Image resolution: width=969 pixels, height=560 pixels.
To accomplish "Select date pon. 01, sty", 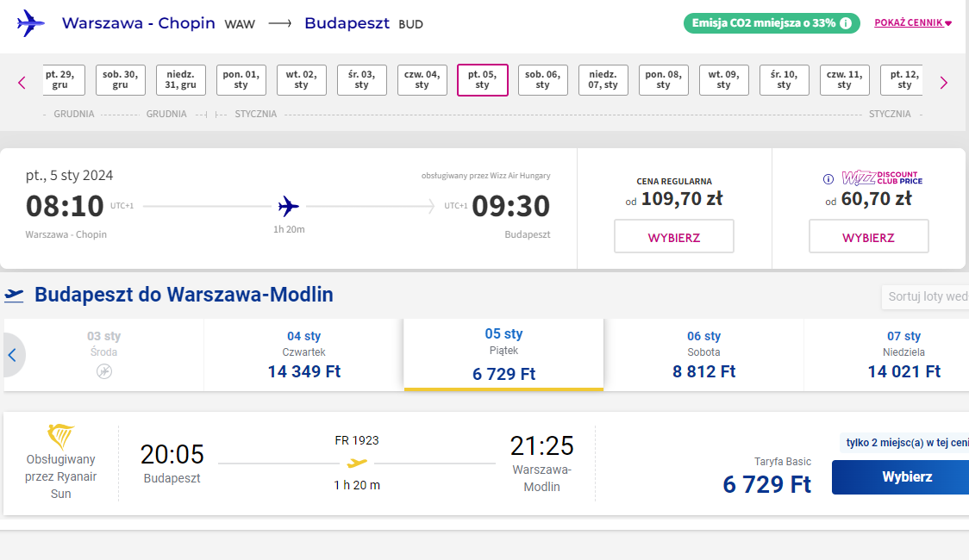I will [x=241, y=80].
